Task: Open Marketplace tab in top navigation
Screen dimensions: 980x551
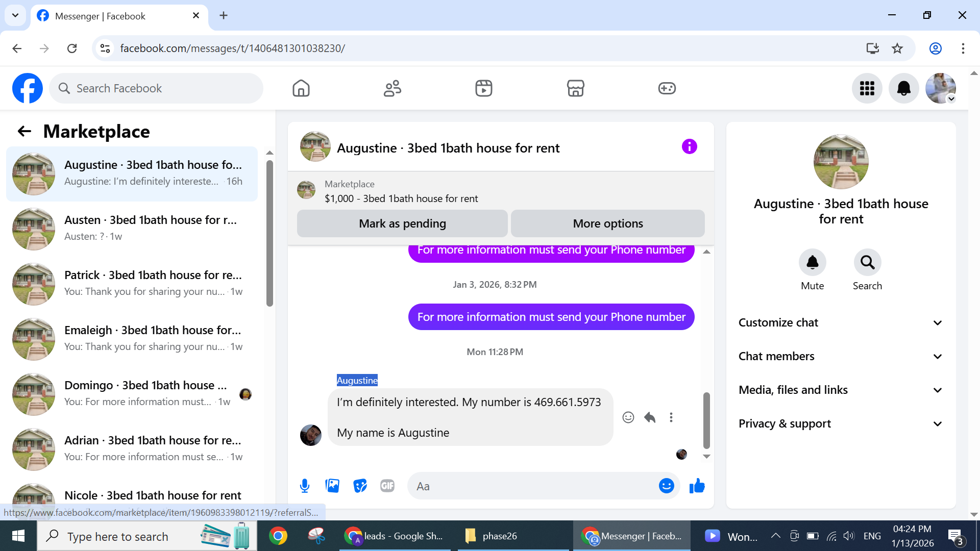Action: 575,88
